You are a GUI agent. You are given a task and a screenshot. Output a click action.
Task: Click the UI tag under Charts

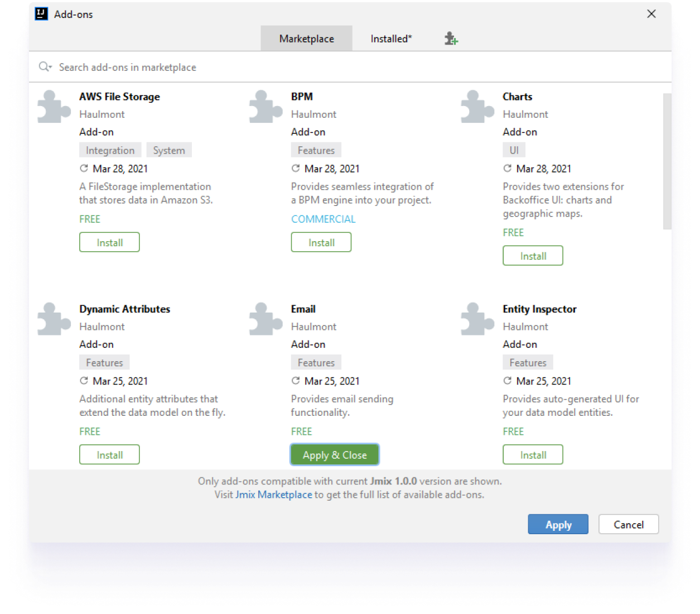click(514, 150)
